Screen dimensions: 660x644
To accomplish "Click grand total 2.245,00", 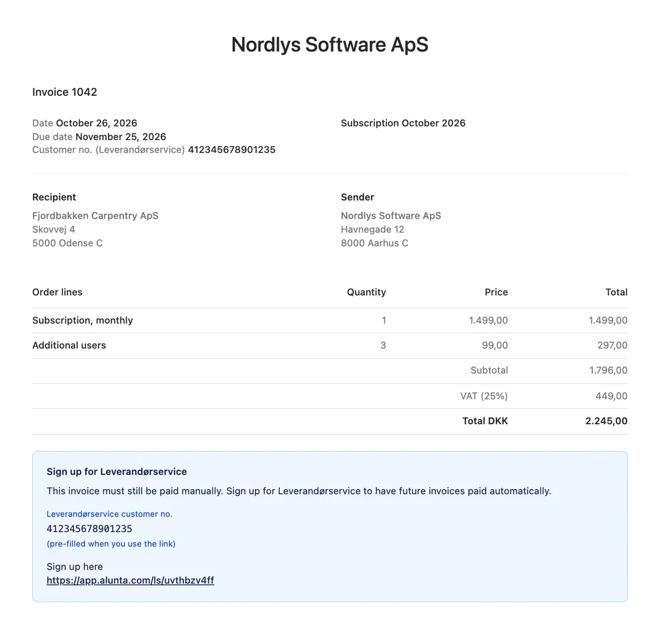I will pos(606,421).
